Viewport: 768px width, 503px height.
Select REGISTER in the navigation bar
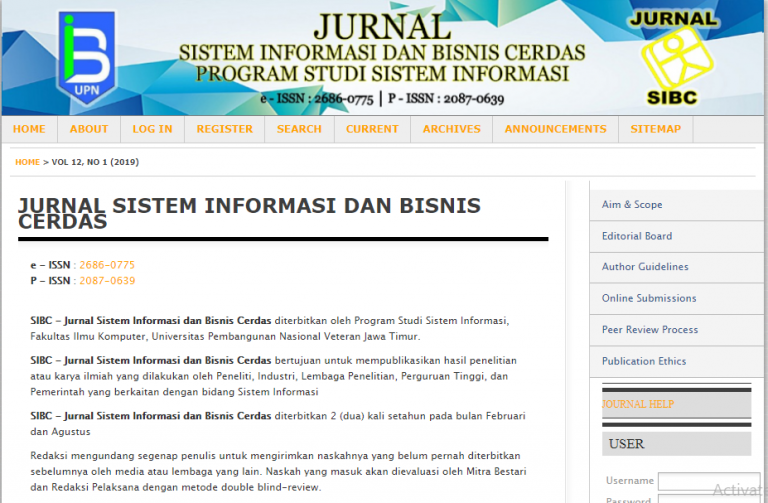point(224,129)
